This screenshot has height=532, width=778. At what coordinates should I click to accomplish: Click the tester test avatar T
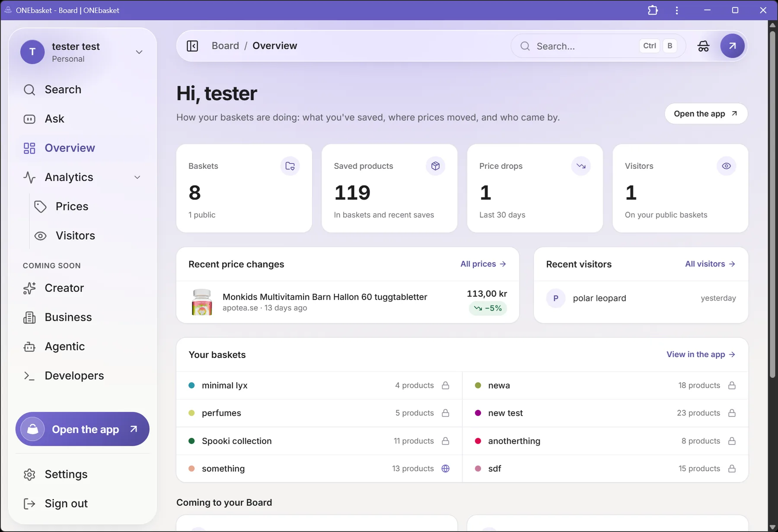(32, 52)
